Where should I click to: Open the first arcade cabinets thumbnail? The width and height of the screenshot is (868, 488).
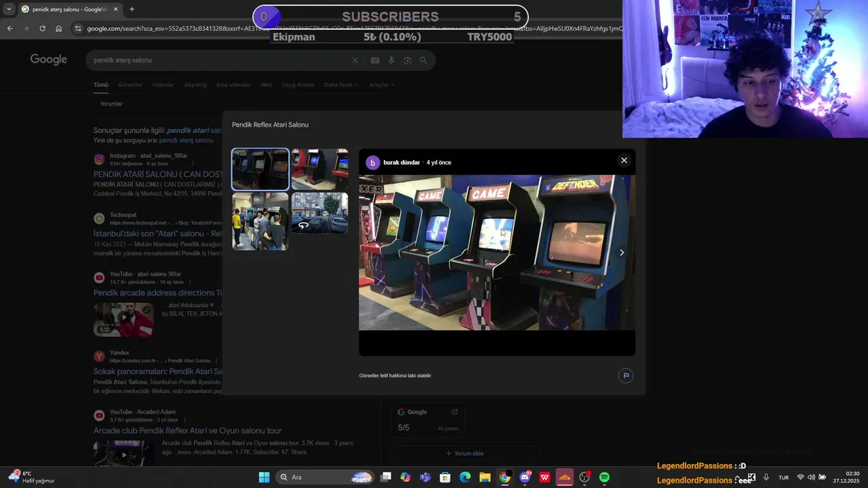coord(260,169)
